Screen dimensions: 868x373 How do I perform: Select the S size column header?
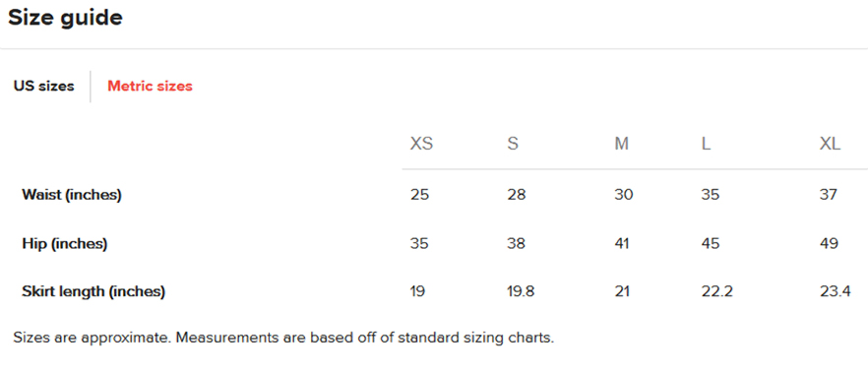click(513, 144)
